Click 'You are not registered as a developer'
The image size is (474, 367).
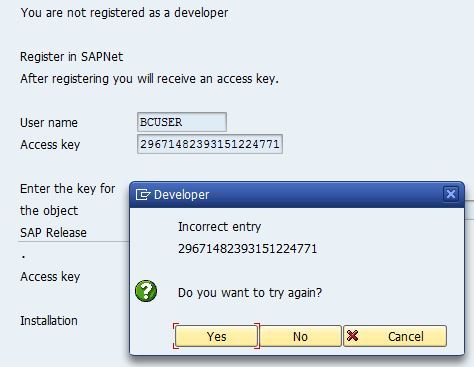124,13
